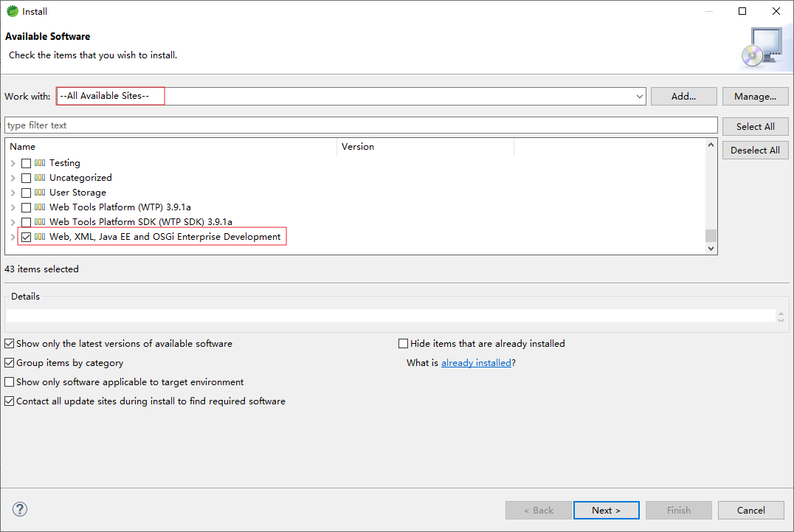Click the category icon beside User Storage
This screenshot has height=532, width=794.
click(x=41, y=193)
